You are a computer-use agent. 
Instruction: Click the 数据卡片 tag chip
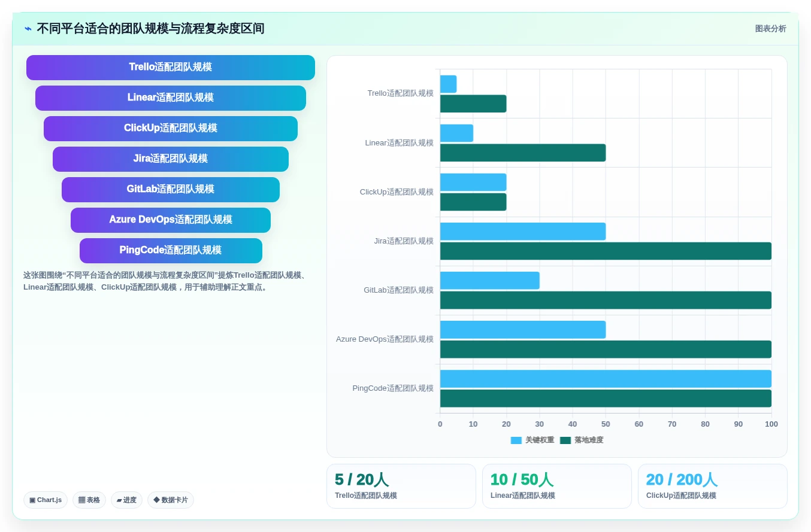[171, 500]
